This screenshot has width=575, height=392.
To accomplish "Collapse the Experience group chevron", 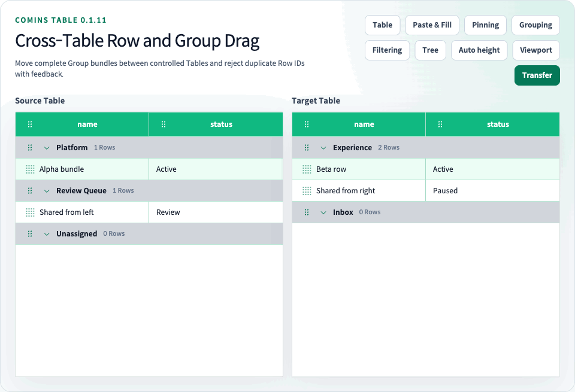I will click(323, 148).
